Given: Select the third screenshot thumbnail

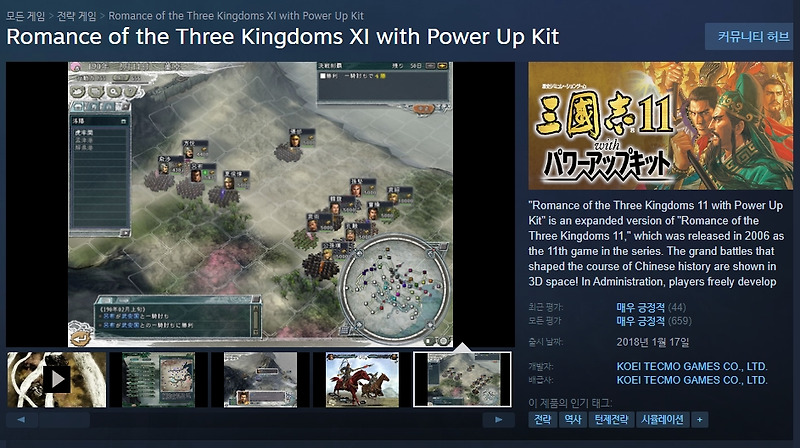Looking at the screenshot, I should [x=260, y=379].
